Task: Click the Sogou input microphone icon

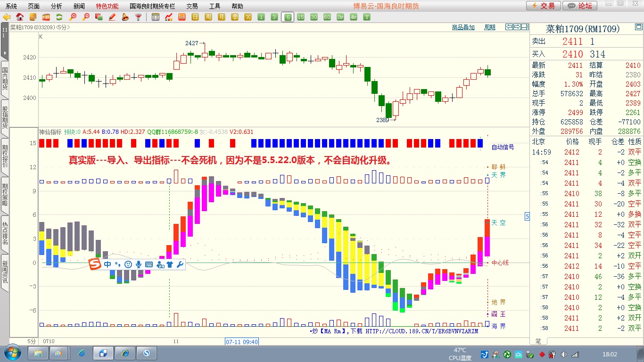Action: (x=139, y=264)
